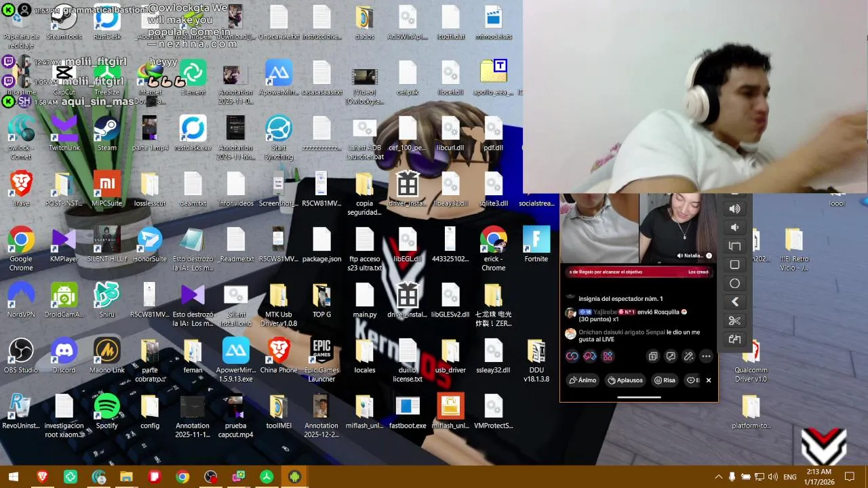
Task: Open the comment settings icon in live
Action: [x=671, y=356]
